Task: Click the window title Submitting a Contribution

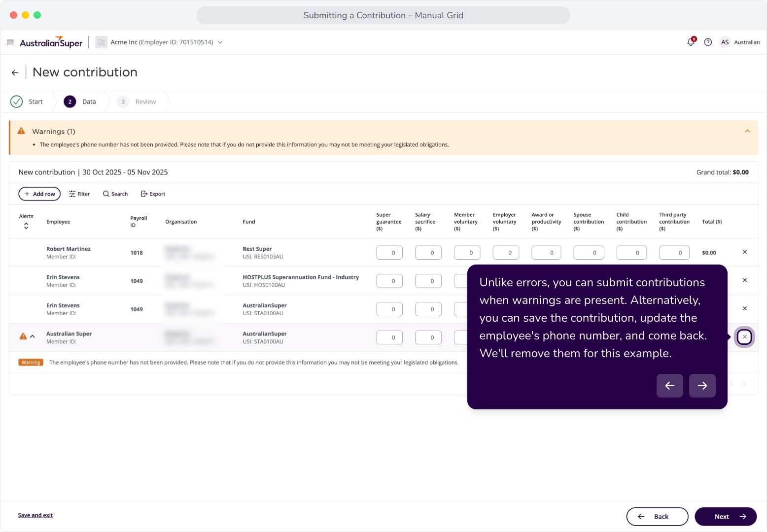Action: 383,15
